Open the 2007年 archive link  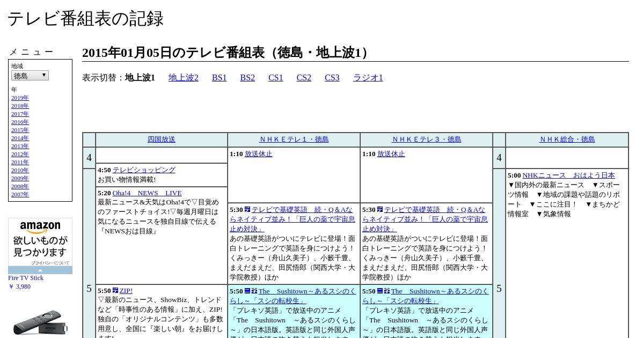pyautogui.click(x=20, y=194)
